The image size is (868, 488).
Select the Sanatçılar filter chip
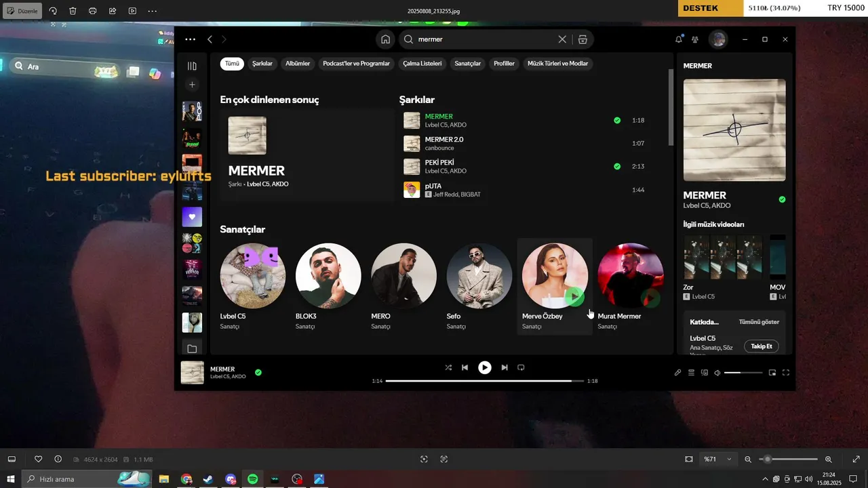tap(468, 64)
